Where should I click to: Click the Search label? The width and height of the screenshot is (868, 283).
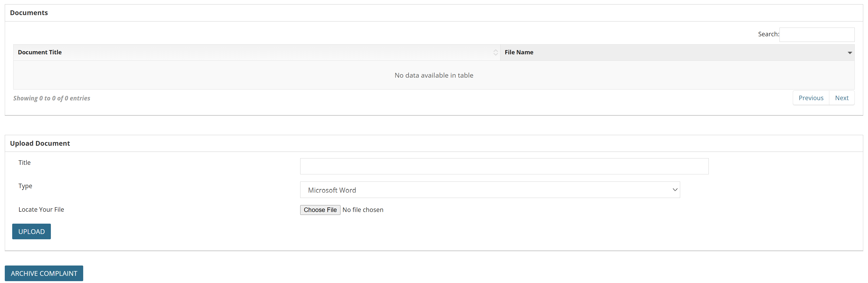(x=768, y=34)
